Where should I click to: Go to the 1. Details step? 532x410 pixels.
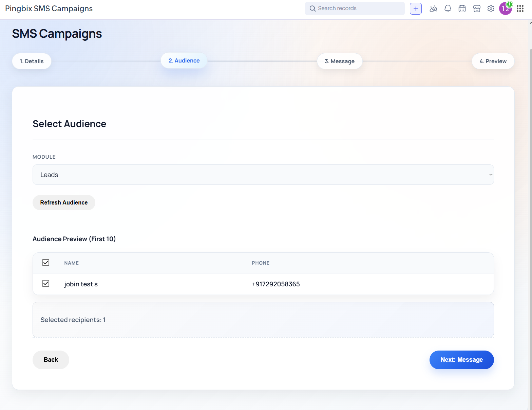32,61
